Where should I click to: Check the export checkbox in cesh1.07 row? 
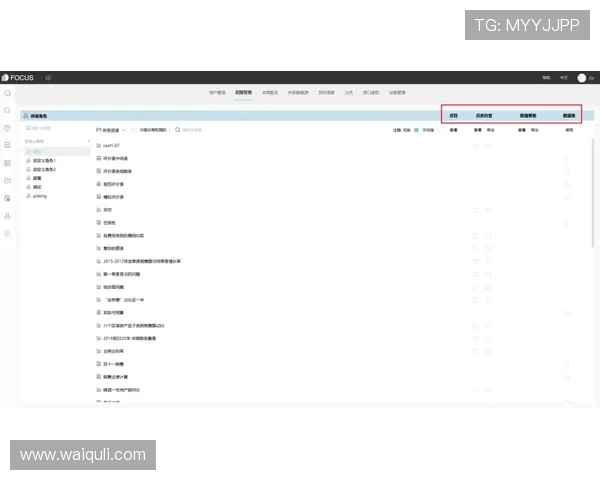point(488,145)
